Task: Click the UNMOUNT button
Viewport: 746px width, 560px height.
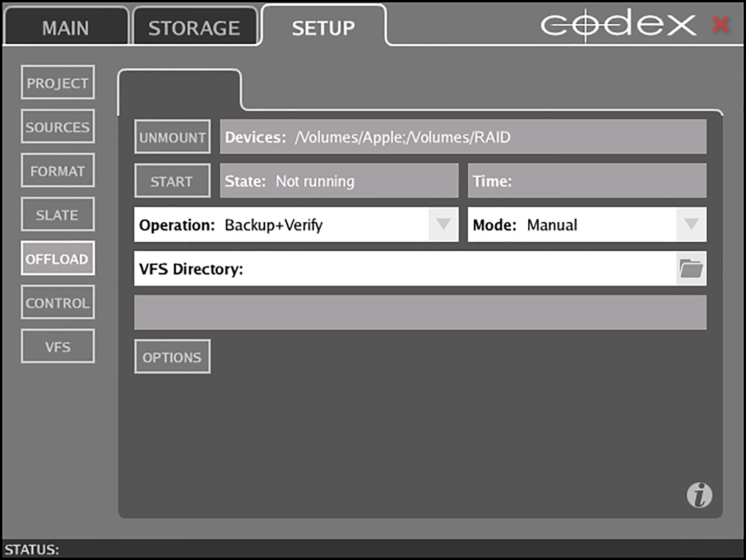Action: pyautogui.click(x=173, y=137)
